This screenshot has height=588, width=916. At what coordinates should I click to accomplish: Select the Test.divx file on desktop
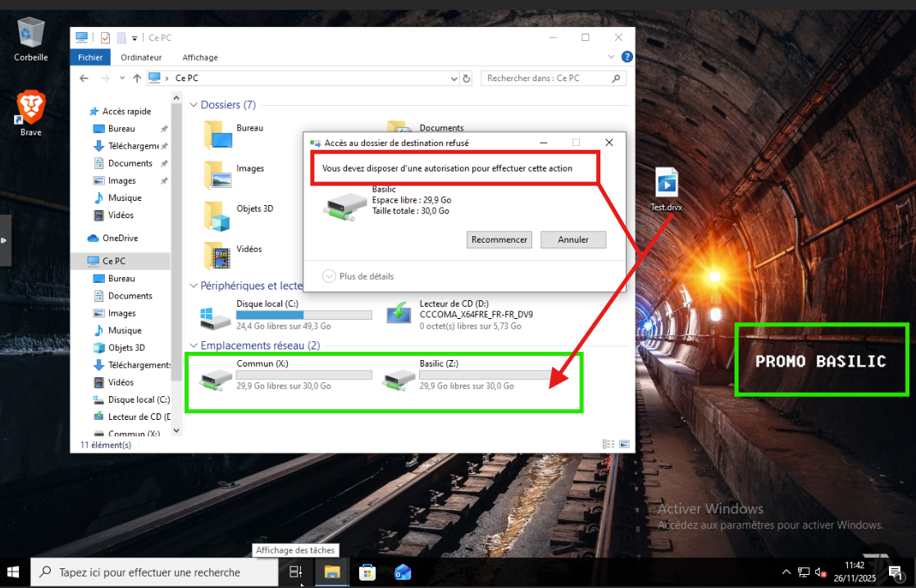[666, 185]
